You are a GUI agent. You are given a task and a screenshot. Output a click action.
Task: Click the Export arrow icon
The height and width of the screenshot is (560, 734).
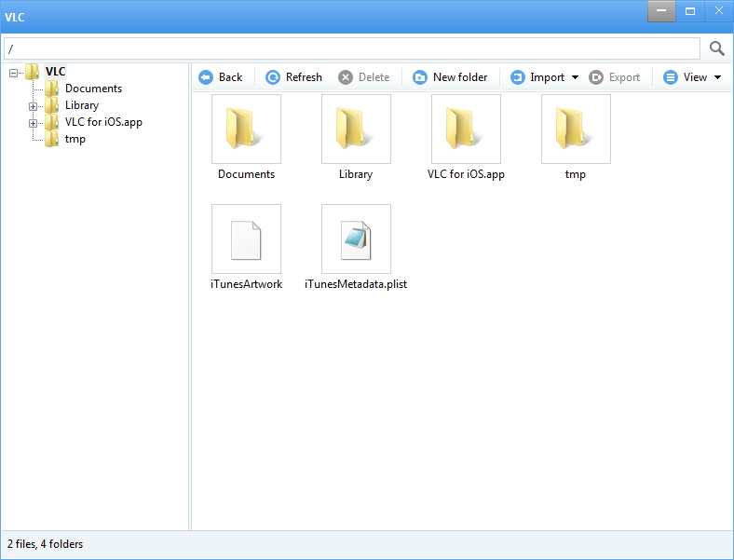tap(596, 77)
